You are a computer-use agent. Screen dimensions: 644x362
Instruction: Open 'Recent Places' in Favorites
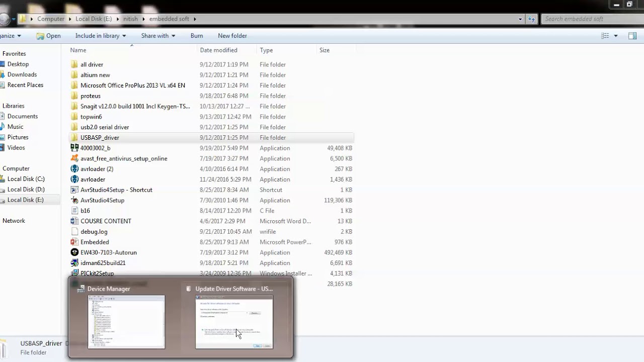(25, 85)
